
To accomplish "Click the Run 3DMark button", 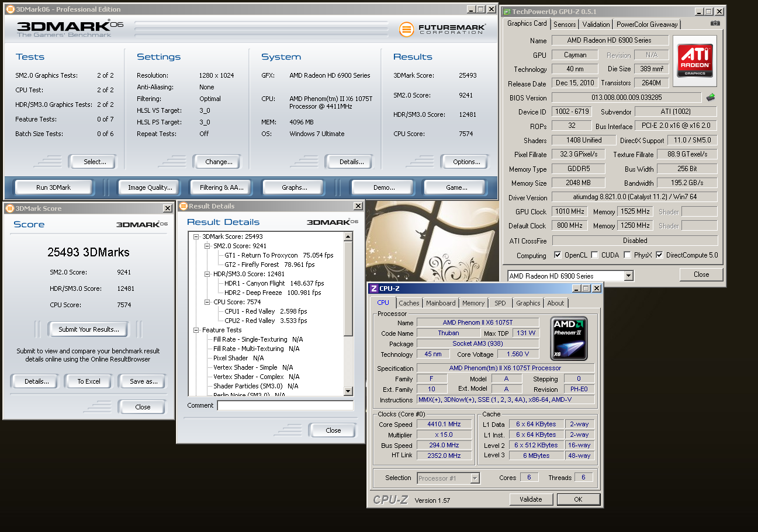I will (x=53, y=187).
